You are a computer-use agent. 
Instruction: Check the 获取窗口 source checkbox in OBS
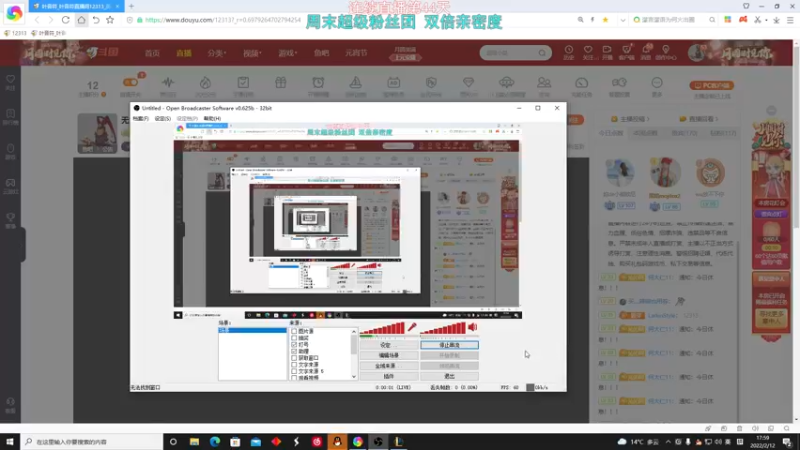[294, 358]
